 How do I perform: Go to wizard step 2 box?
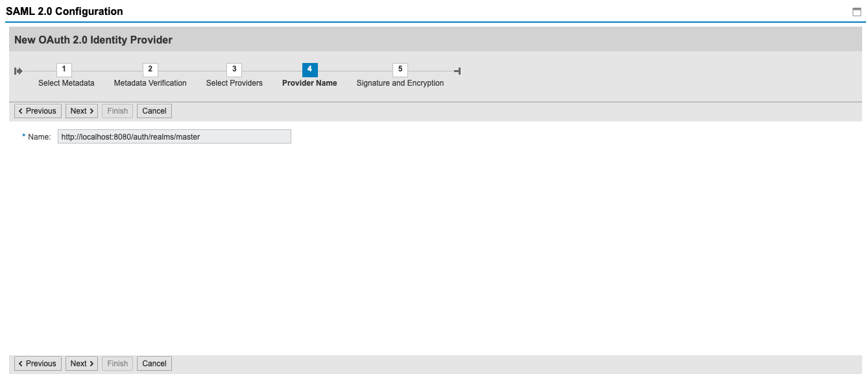[150, 69]
